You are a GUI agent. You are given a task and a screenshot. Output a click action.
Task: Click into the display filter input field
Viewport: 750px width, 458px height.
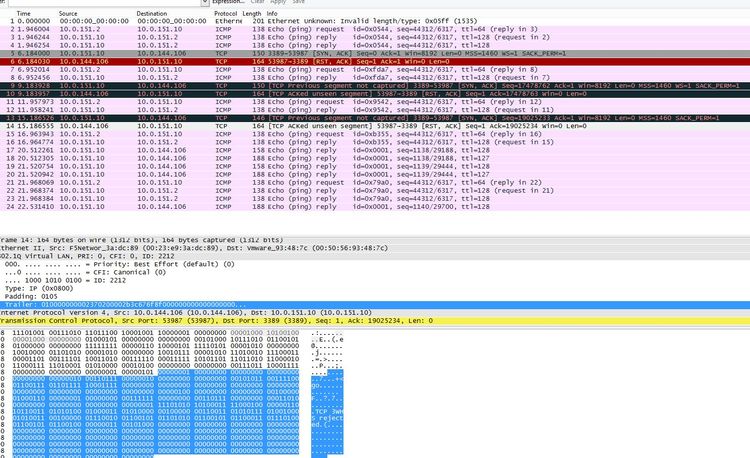tap(103, 2)
